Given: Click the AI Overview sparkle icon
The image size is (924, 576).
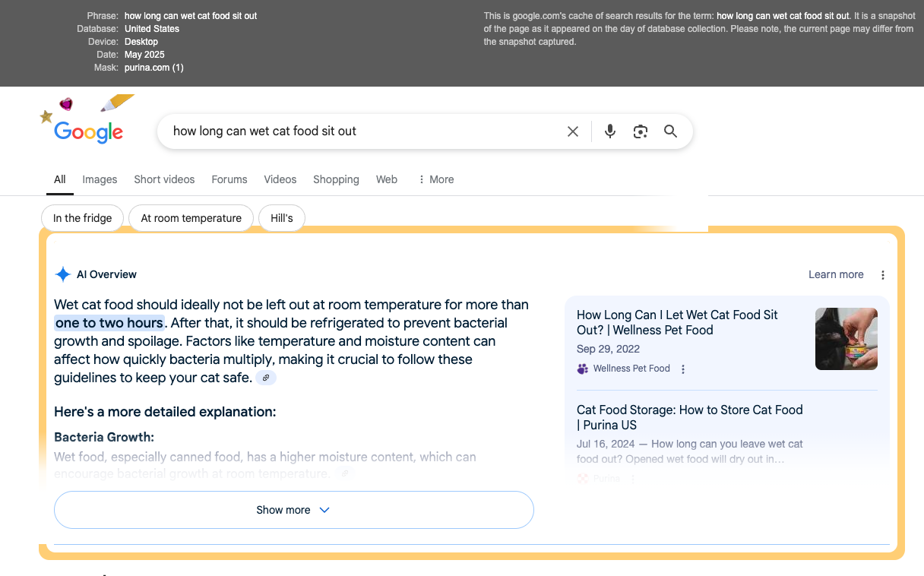Looking at the screenshot, I should [63, 274].
